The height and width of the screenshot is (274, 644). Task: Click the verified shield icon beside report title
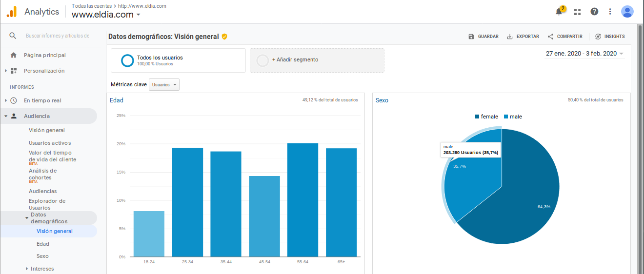[x=224, y=37]
